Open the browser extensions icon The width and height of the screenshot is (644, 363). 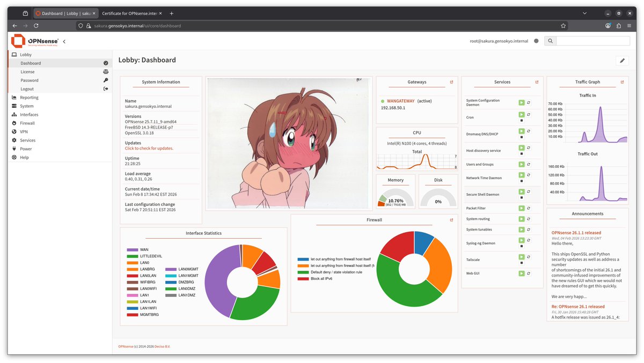[x=619, y=25]
